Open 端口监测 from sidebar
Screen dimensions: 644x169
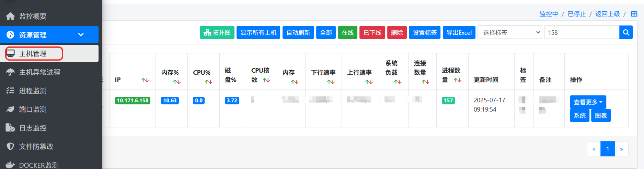[x=33, y=109]
